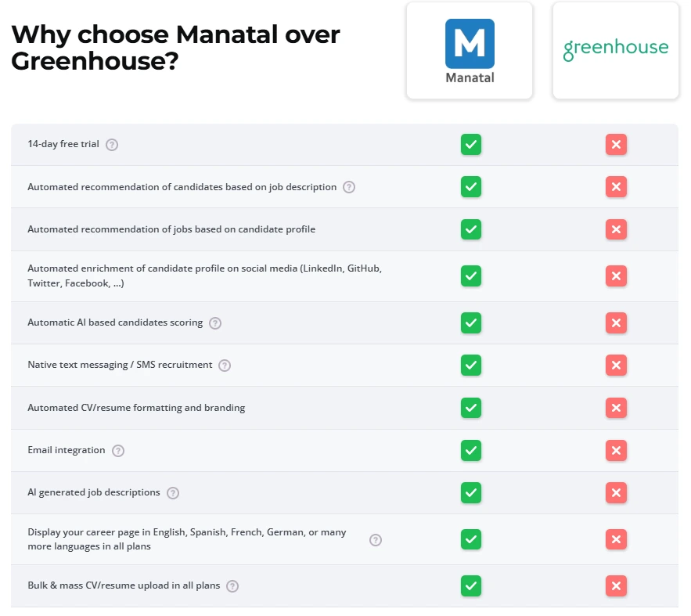
Task: Click the green checkmark for 14-day free trial
Action: click(470, 144)
